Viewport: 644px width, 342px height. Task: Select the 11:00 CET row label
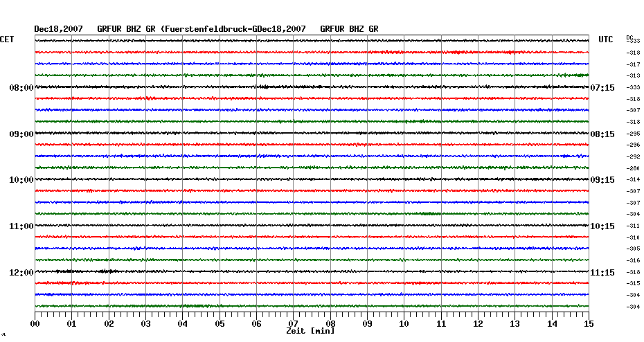[21, 226]
